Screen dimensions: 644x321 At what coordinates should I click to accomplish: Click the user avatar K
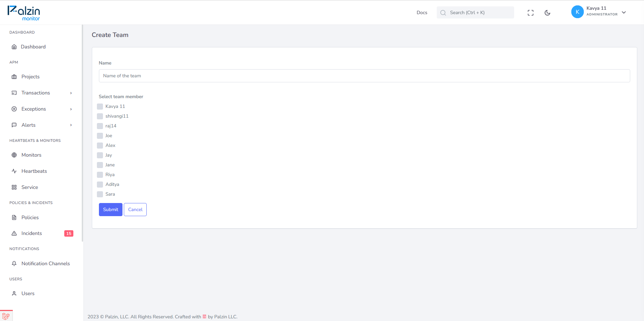tap(577, 12)
